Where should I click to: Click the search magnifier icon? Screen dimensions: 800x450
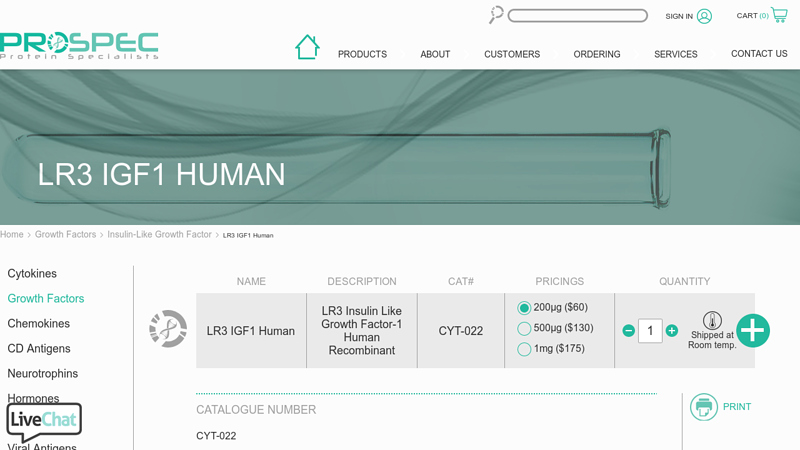tap(496, 15)
